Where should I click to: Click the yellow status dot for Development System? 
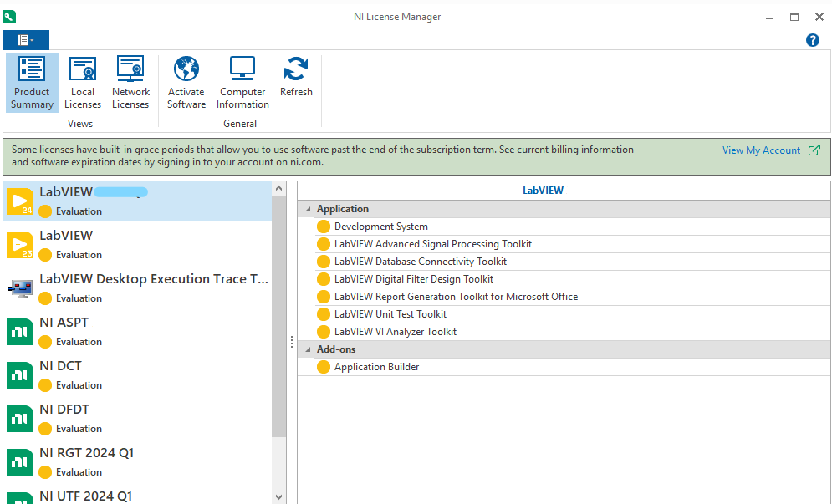click(x=323, y=227)
